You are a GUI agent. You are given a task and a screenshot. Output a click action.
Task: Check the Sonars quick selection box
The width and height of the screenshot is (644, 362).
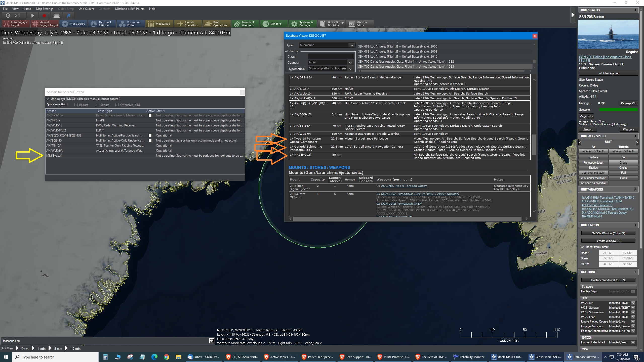[x=97, y=105]
